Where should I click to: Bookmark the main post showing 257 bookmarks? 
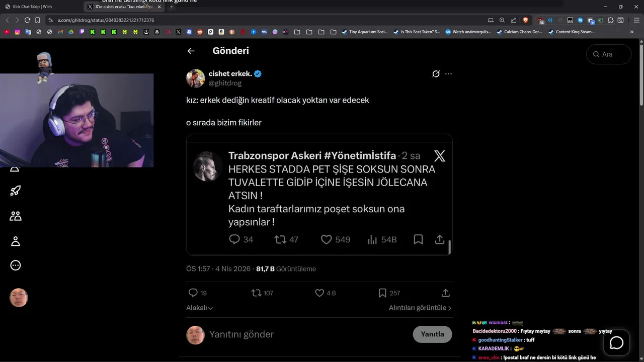pyautogui.click(x=389, y=293)
